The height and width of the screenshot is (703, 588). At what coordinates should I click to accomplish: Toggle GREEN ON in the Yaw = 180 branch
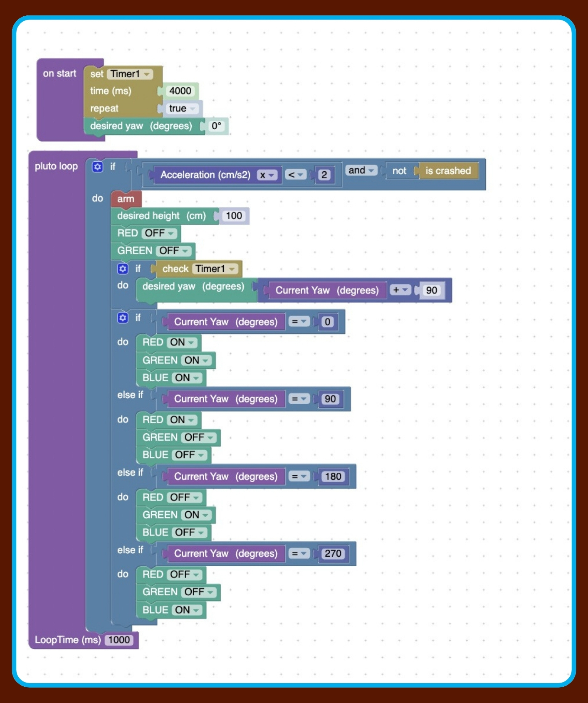(196, 515)
